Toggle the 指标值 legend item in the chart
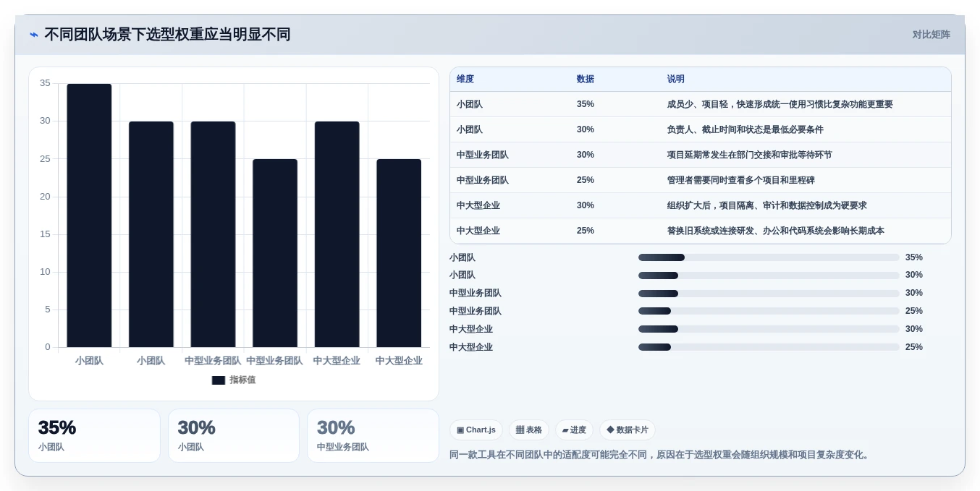The height and width of the screenshot is (491, 980). point(234,380)
